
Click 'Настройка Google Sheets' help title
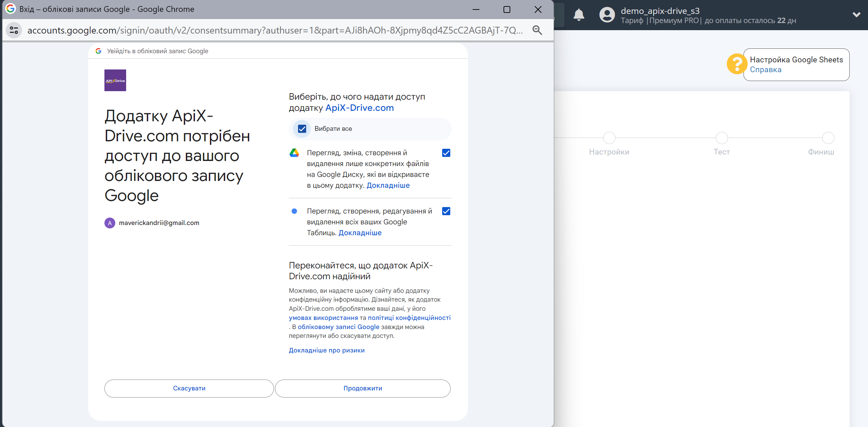click(796, 60)
